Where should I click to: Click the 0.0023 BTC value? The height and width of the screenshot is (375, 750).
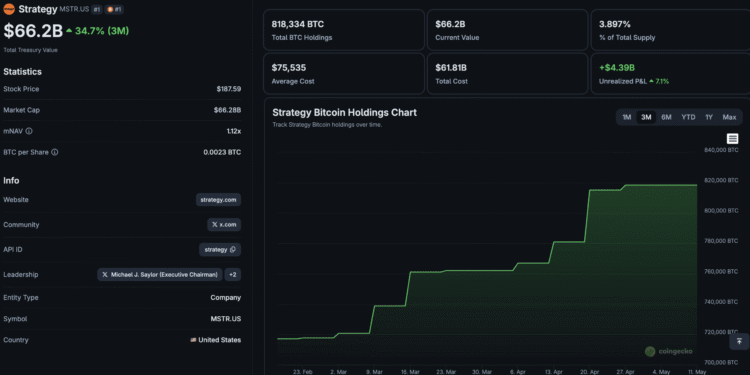pyautogui.click(x=222, y=152)
